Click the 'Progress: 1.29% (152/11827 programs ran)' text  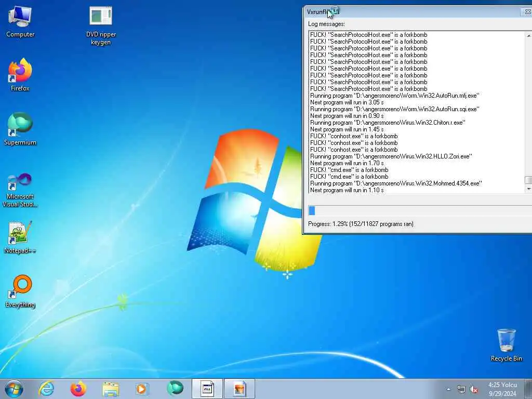tap(361, 224)
